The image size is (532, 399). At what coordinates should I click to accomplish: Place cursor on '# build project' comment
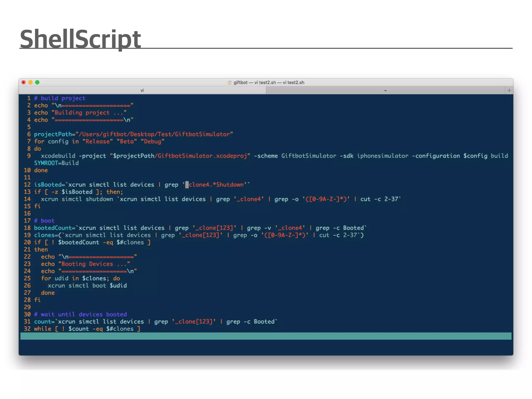tap(60, 98)
